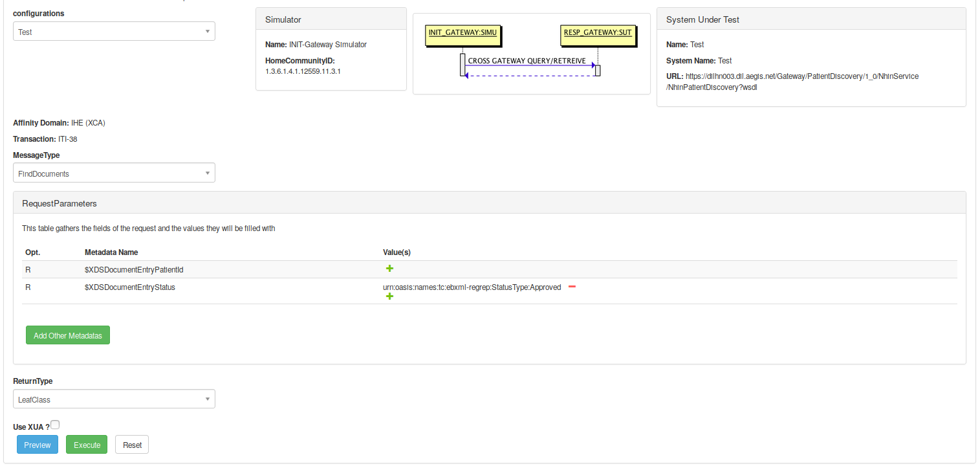Add another value for $XDSDocumentEntryStatus
Screen dimensions: 980x468
point(389,296)
